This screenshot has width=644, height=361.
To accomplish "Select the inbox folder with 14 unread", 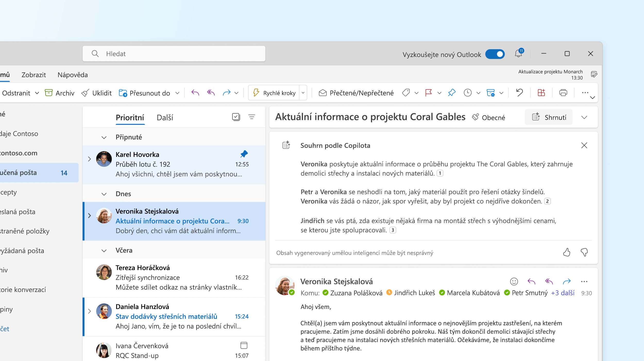I will 39,173.
